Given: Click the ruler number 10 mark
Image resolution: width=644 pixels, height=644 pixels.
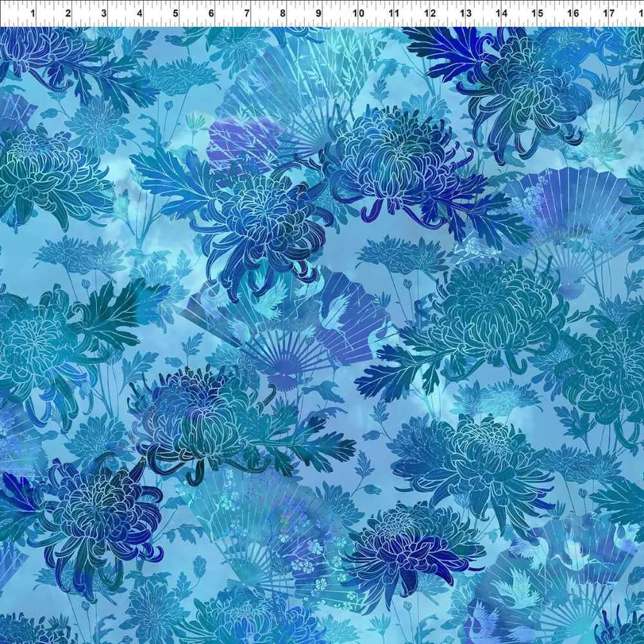Looking at the screenshot, I should click(x=359, y=13).
